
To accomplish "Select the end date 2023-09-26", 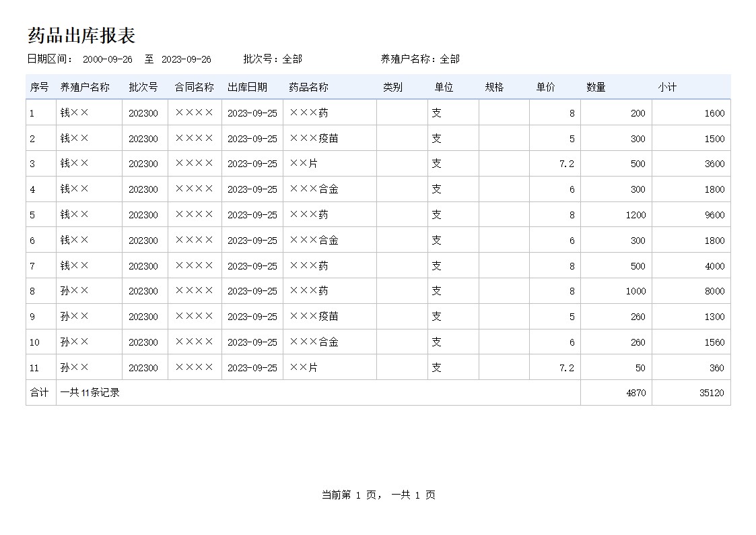I will 186,59.
